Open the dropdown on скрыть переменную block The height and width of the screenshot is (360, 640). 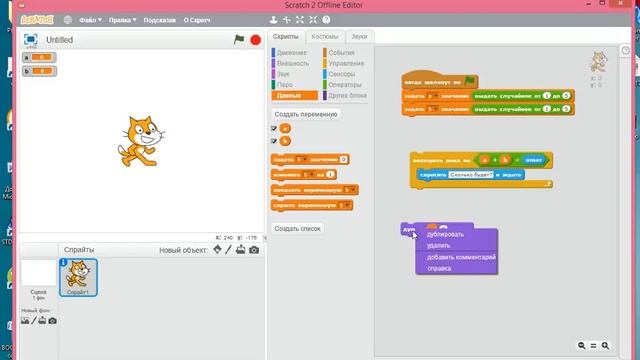tap(344, 205)
